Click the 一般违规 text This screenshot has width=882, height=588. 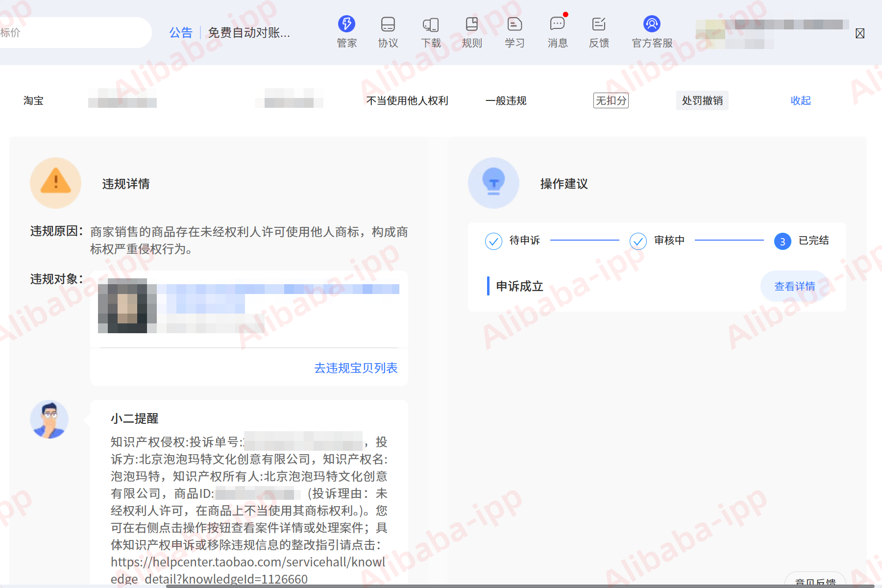click(x=506, y=100)
